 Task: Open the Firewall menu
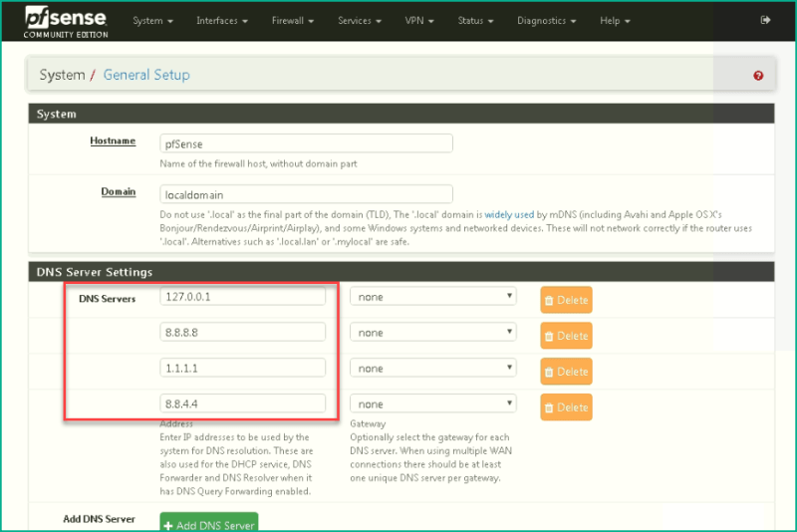click(x=292, y=21)
